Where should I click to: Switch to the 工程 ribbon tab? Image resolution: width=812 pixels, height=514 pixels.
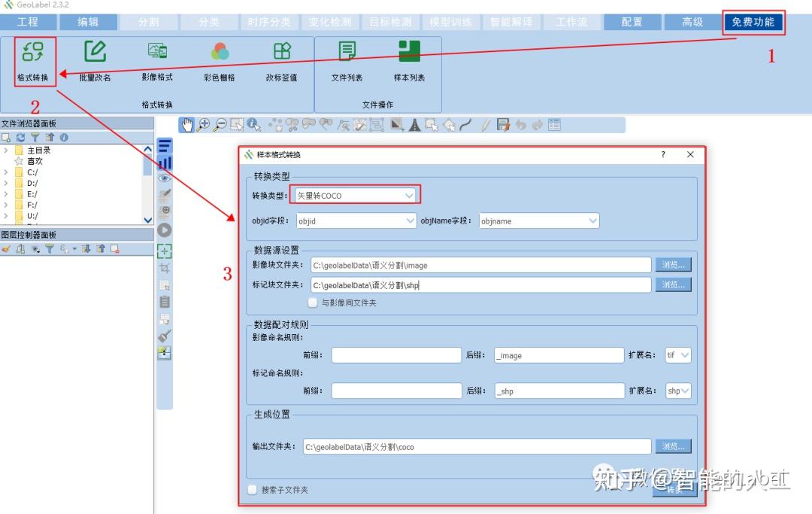(27, 22)
